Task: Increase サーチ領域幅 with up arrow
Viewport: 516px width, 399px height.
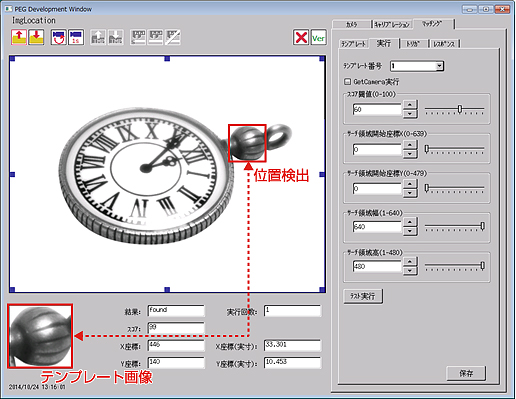Action: pos(410,222)
